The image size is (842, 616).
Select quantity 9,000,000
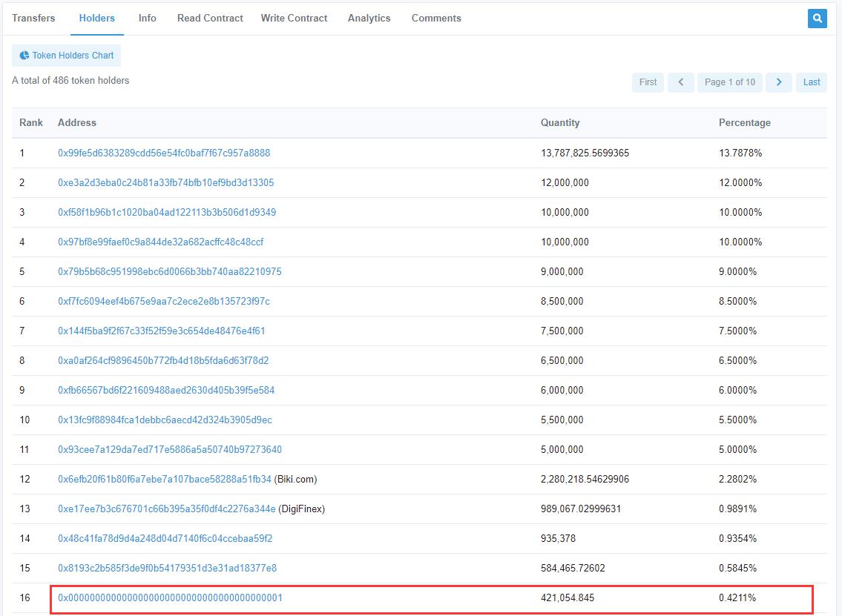[562, 271]
